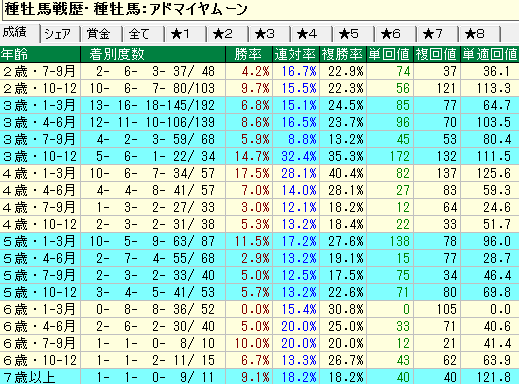519x384 pixels.
Task: Select the ★1 star tab
Action: tap(186, 34)
